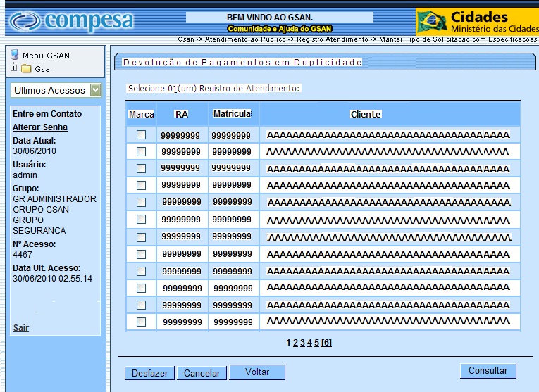Tick the Marca checkbox in the first table row
The width and height of the screenshot is (539, 392).
[x=142, y=135]
